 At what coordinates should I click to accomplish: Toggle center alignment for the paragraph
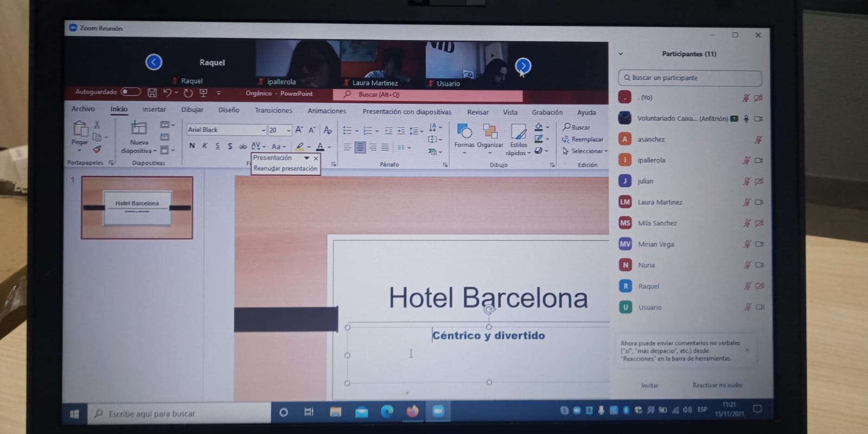click(x=360, y=148)
